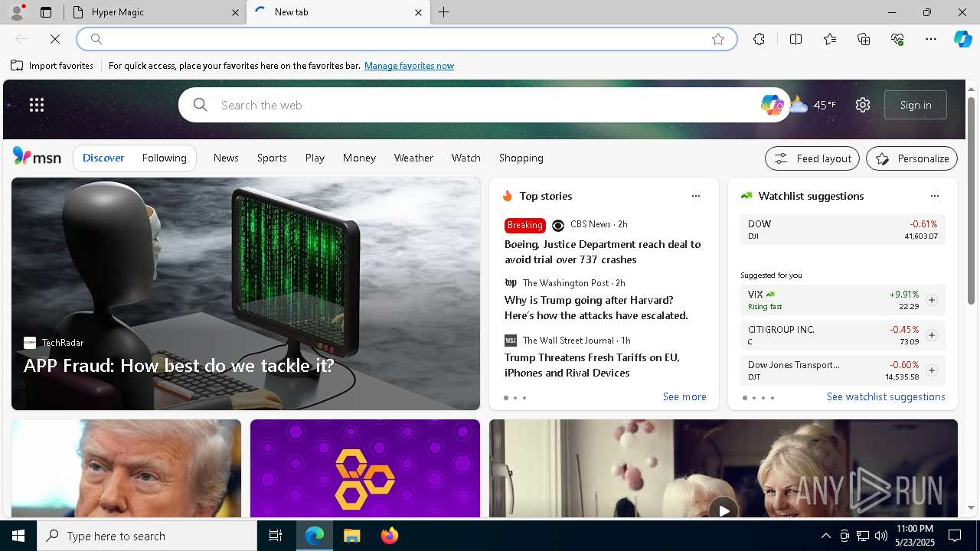980x551 pixels.
Task: Open notification center icon
Action: [955, 536]
